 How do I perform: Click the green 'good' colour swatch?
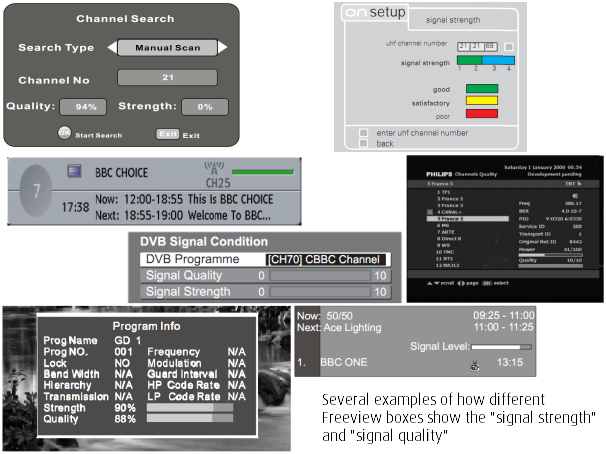tap(482, 89)
